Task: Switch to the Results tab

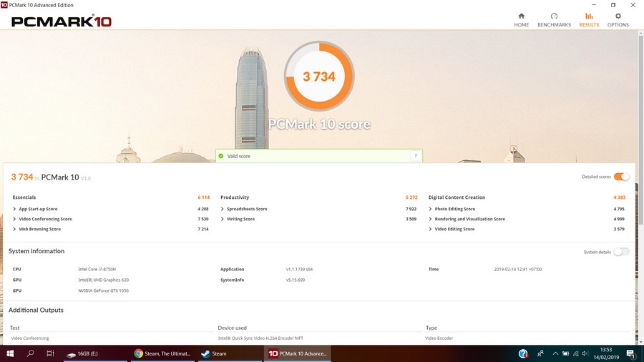Action: [x=589, y=19]
